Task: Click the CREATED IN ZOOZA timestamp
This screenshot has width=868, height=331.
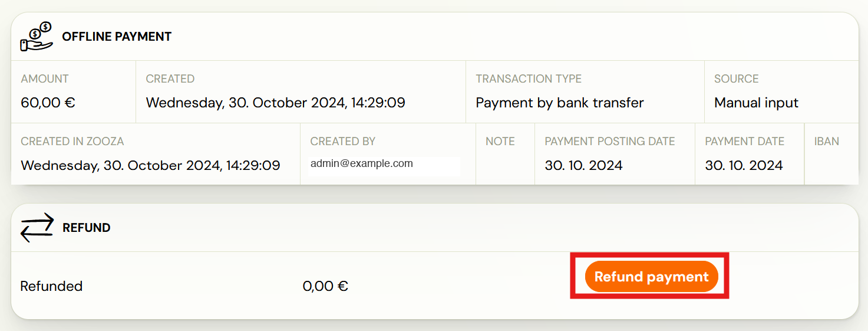Action: coord(150,165)
